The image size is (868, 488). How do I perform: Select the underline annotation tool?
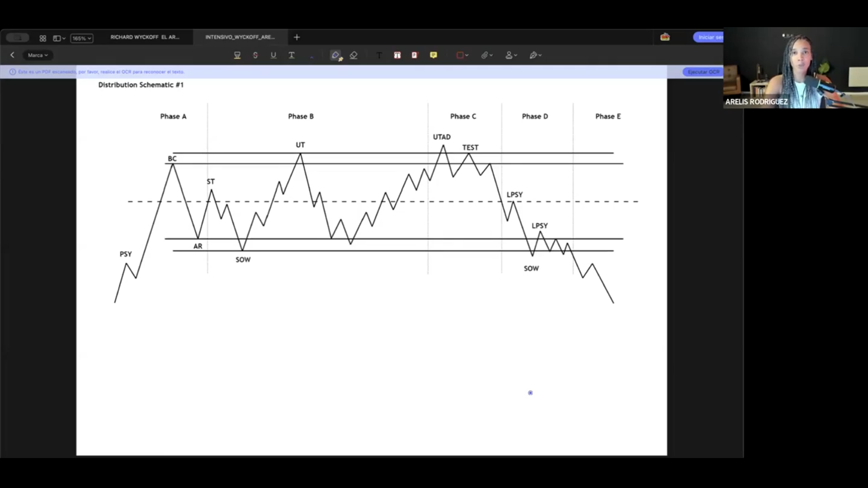[x=273, y=55]
